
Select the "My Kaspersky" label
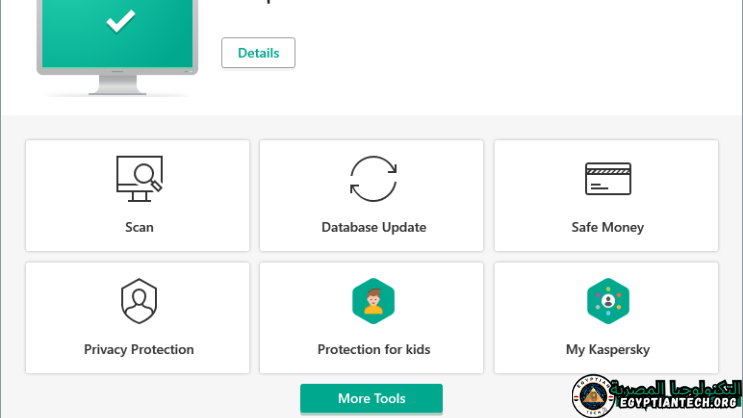point(608,350)
